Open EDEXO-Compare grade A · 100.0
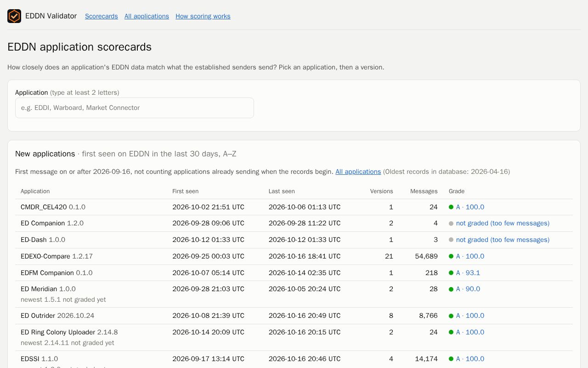This screenshot has height=368, width=588. [470, 256]
